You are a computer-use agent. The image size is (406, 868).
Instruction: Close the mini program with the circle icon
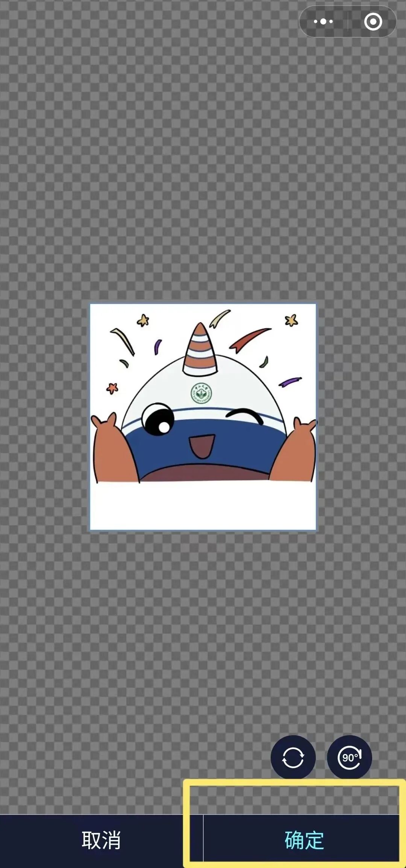[373, 22]
